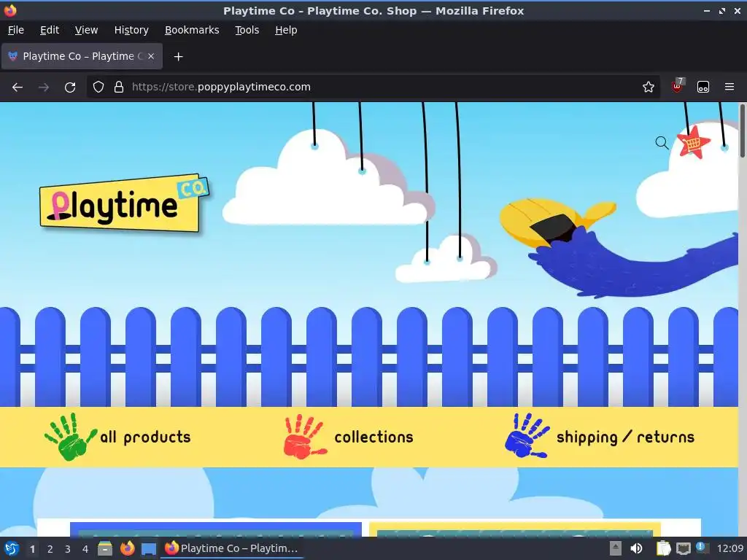Click the extension icon beside the hamburger menu
747x560 pixels.
tap(703, 87)
